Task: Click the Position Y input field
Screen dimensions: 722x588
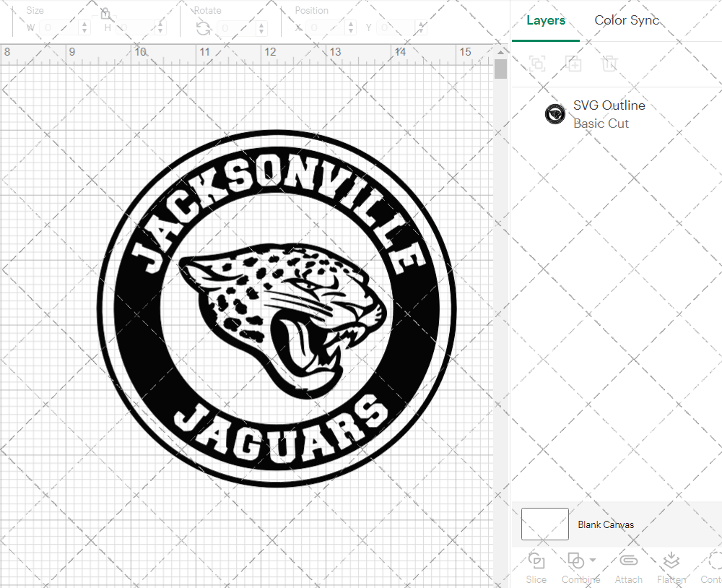Action: tap(396, 28)
